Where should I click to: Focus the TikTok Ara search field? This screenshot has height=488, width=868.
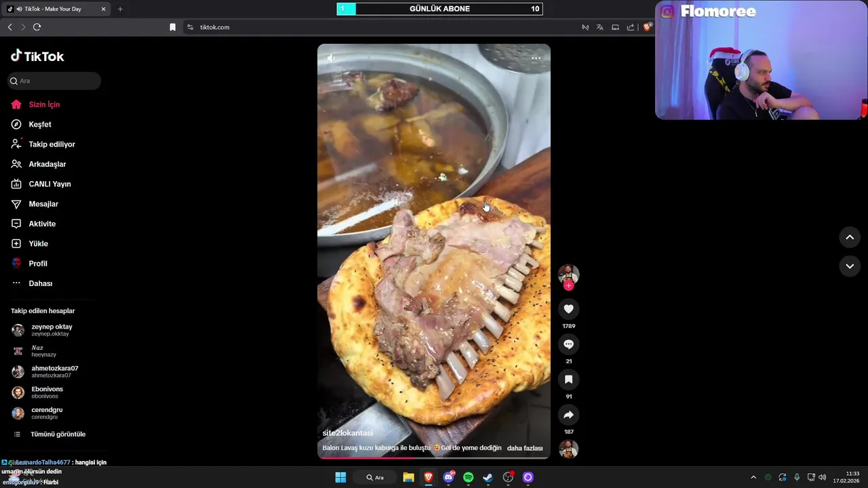coord(54,81)
